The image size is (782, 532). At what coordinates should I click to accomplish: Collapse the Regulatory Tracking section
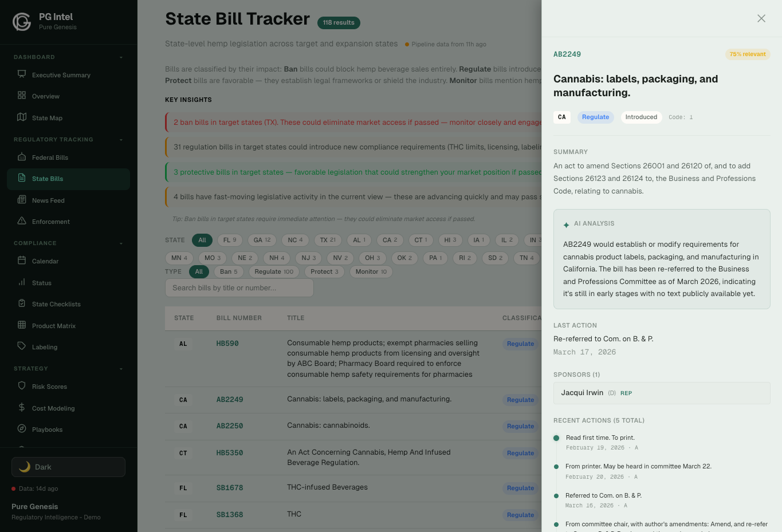[x=121, y=140]
